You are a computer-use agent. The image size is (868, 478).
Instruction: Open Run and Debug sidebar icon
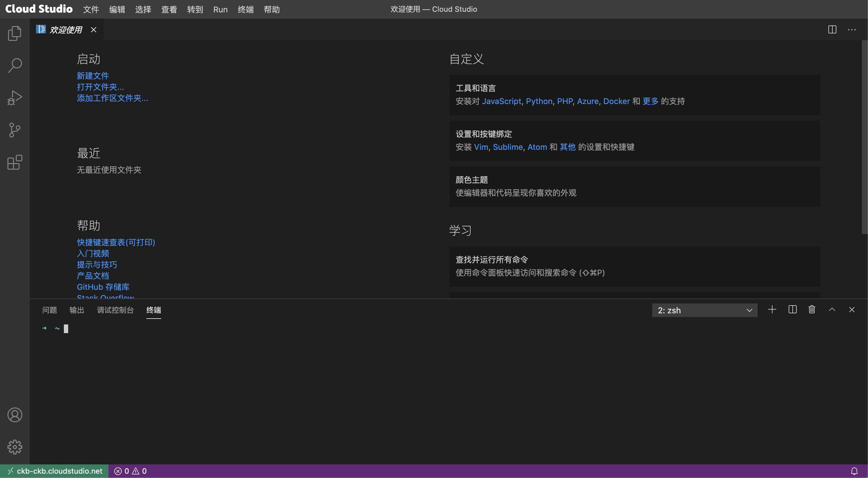(15, 98)
